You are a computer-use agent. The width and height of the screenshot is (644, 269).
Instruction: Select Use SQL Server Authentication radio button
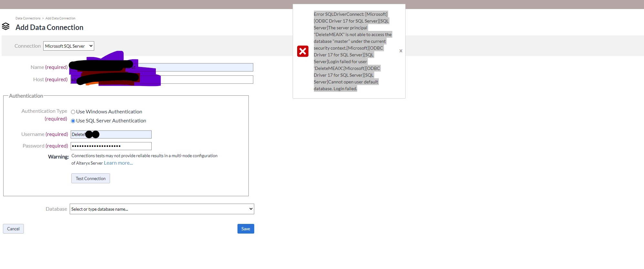pos(73,121)
